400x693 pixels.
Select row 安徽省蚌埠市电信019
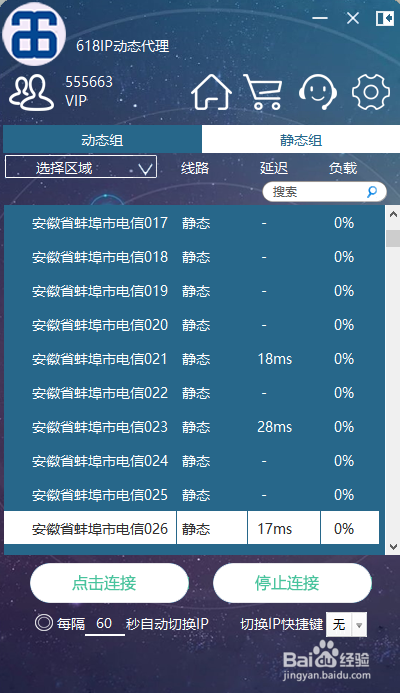coord(194,291)
